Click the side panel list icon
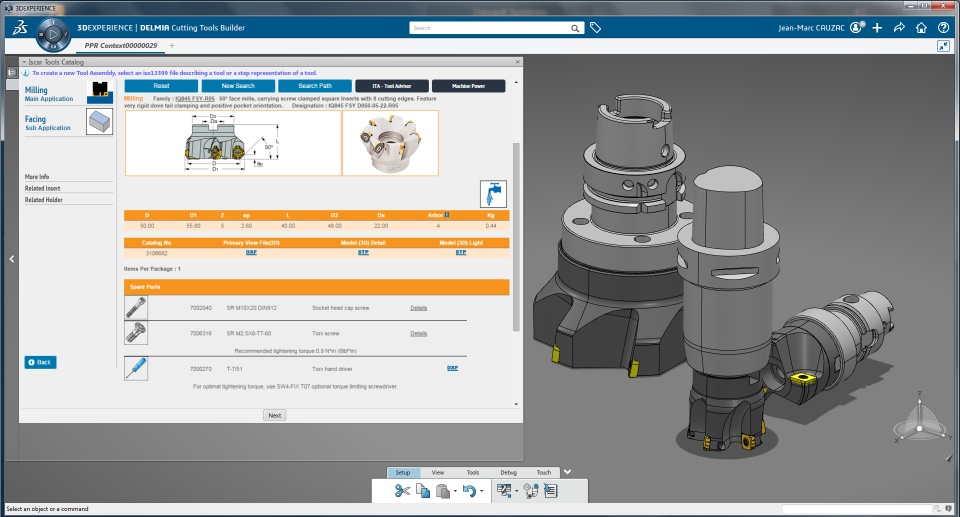This screenshot has height=517, width=960. 12,72
